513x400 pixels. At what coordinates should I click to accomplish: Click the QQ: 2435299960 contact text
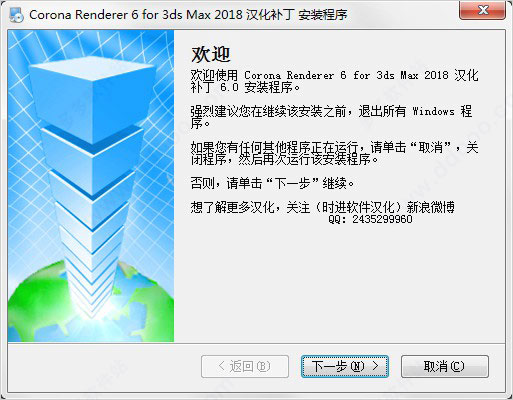pyautogui.click(x=370, y=219)
